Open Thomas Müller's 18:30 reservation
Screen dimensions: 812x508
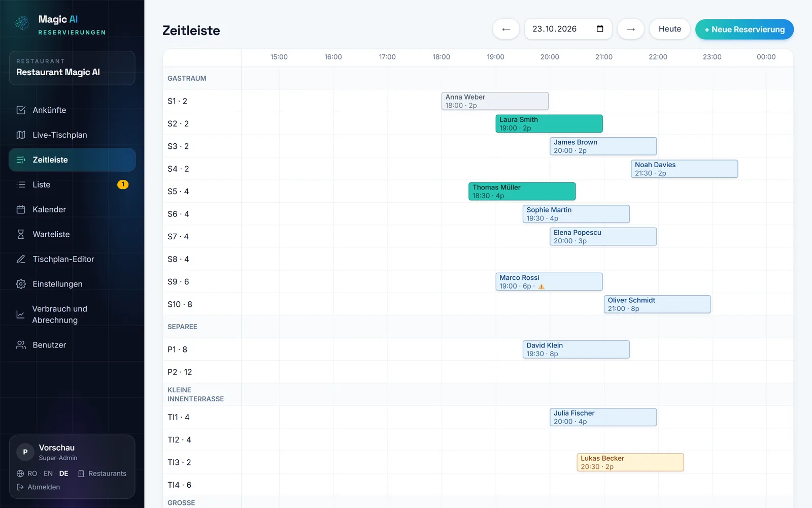pos(522,192)
